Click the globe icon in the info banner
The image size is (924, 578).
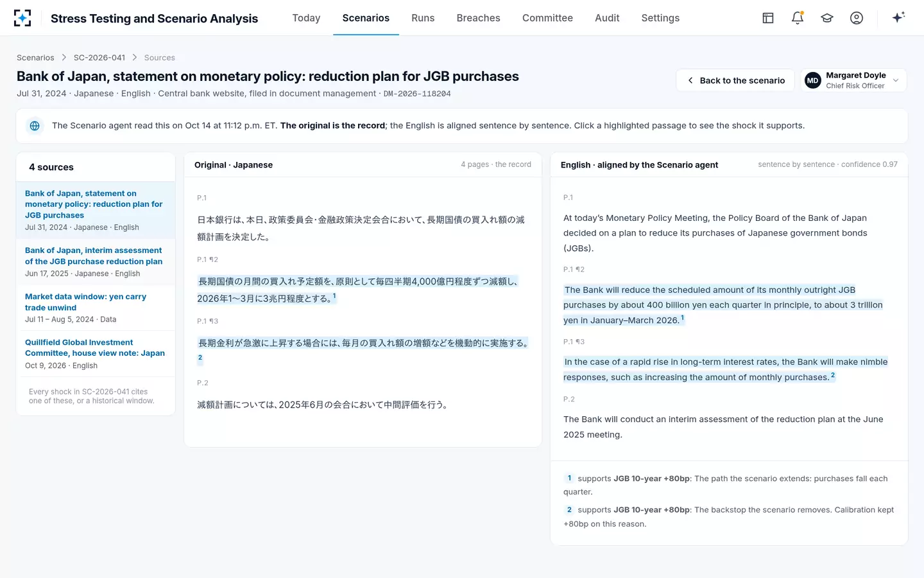point(35,126)
